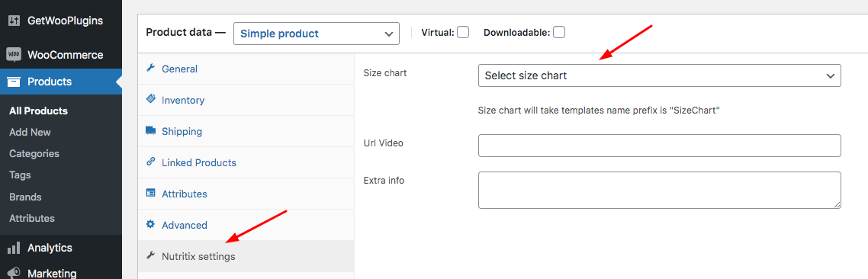Click the Inventory tag icon

pyautogui.click(x=150, y=99)
